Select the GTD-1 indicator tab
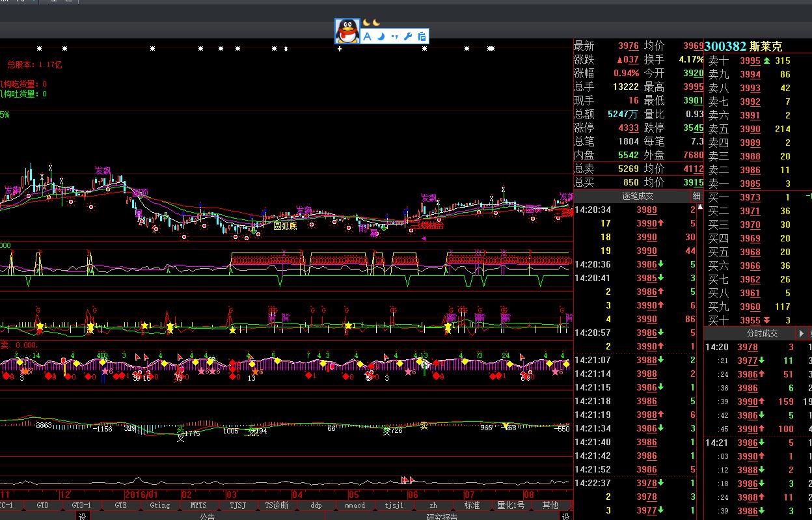 coord(81,505)
